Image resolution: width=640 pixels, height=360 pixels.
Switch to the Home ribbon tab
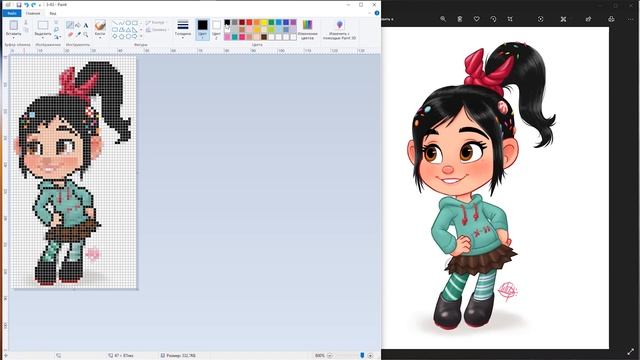[x=33, y=13]
